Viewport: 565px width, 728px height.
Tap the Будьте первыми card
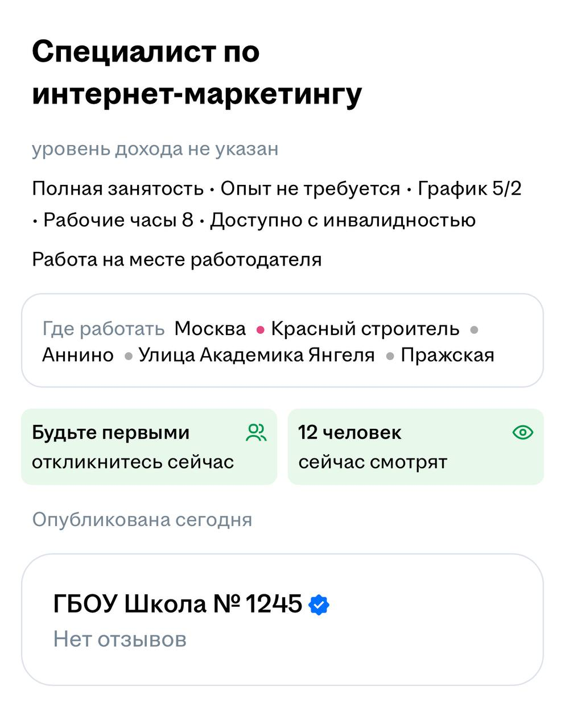[x=149, y=446]
